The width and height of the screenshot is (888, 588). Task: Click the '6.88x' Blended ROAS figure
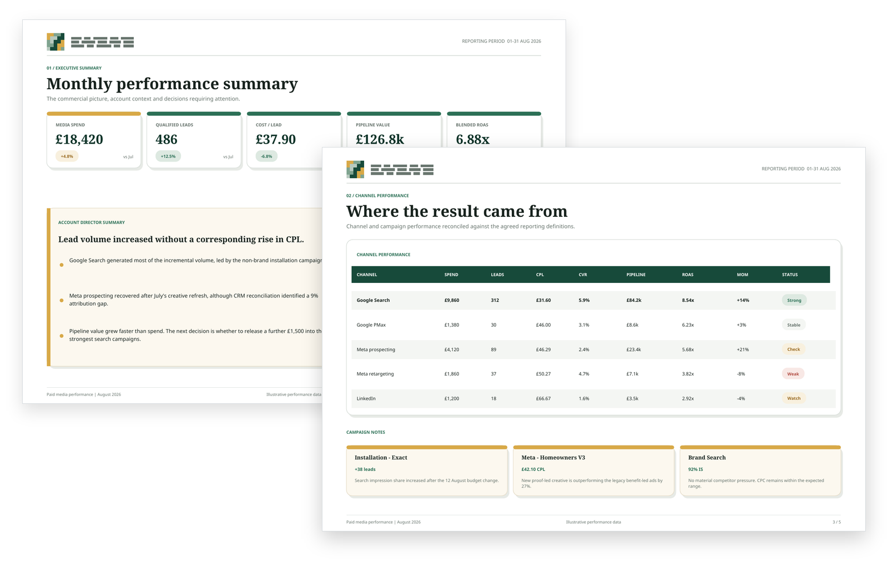point(473,139)
